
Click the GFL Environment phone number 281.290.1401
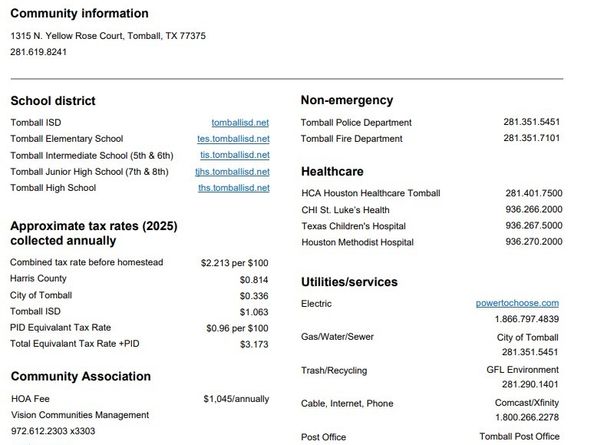tap(530, 384)
